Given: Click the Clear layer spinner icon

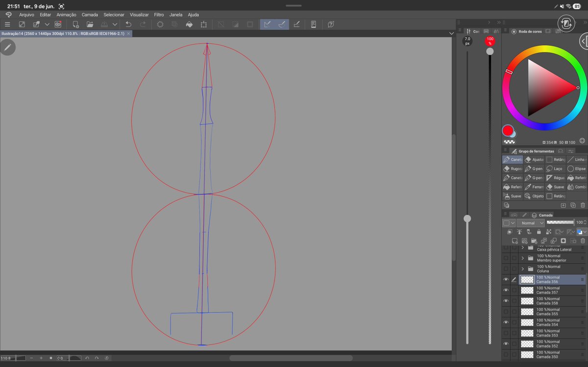Looking at the screenshot, I should [160, 24].
